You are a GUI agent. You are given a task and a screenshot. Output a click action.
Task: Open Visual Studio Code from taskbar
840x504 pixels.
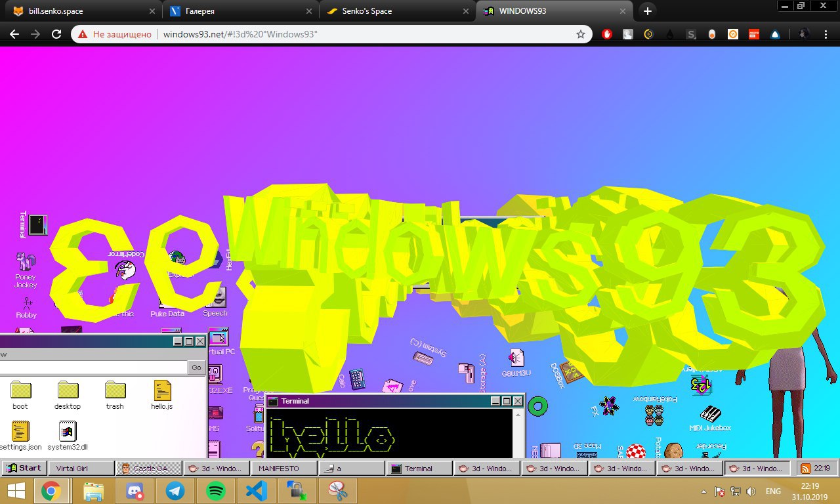click(x=256, y=491)
